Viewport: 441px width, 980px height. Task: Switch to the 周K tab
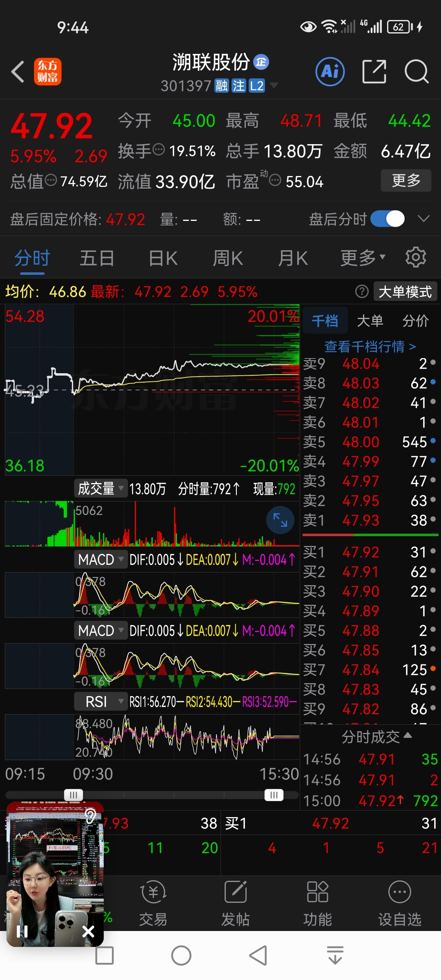click(228, 258)
